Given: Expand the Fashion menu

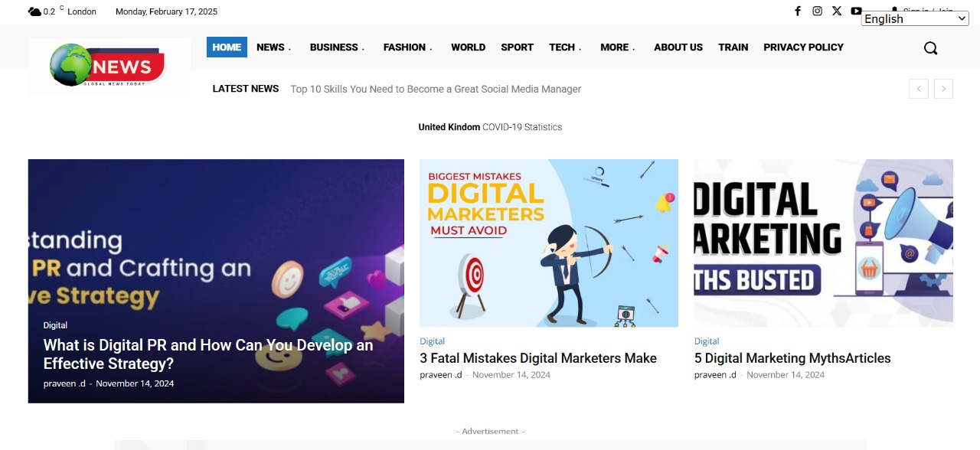Looking at the screenshot, I should (407, 47).
